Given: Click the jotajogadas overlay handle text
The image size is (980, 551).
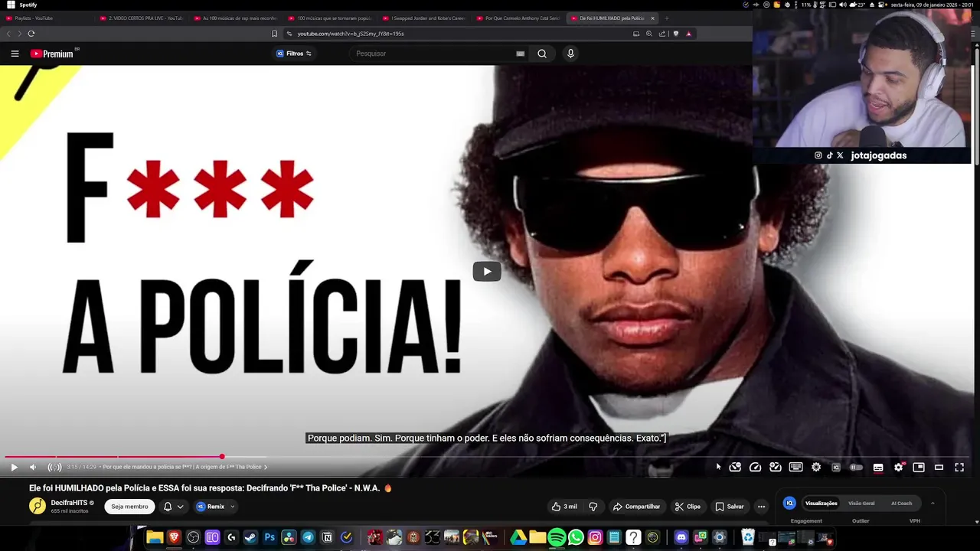Looking at the screenshot, I should click(x=878, y=155).
